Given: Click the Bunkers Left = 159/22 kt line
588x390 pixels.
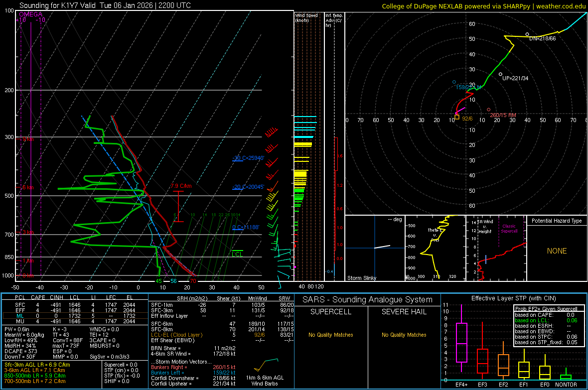Looking at the screenshot, I should click(x=193, y=373).
